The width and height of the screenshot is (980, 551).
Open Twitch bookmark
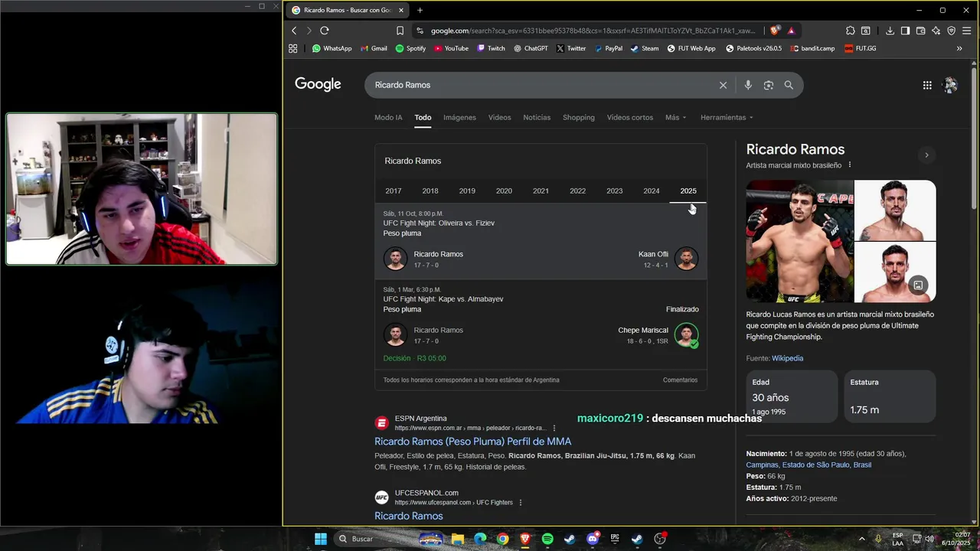[x=491, y=48]
